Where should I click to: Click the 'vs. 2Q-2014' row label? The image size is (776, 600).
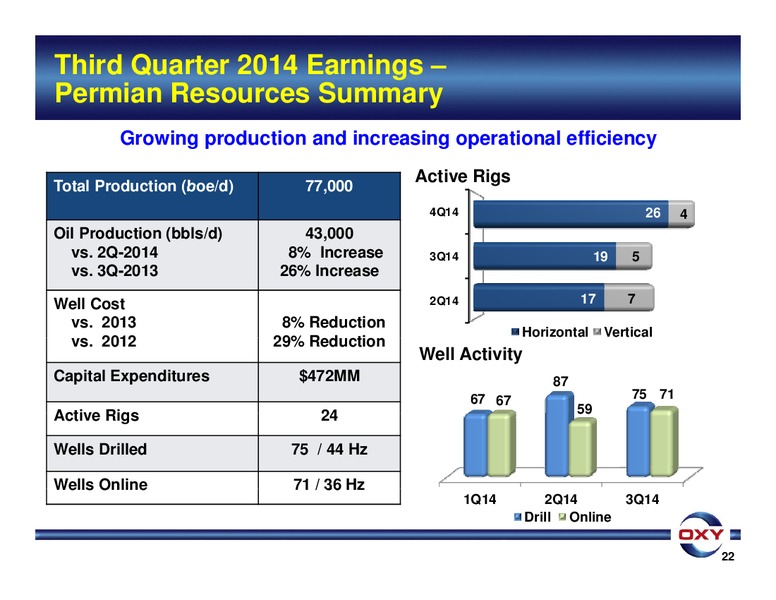[x=114, y=252]
